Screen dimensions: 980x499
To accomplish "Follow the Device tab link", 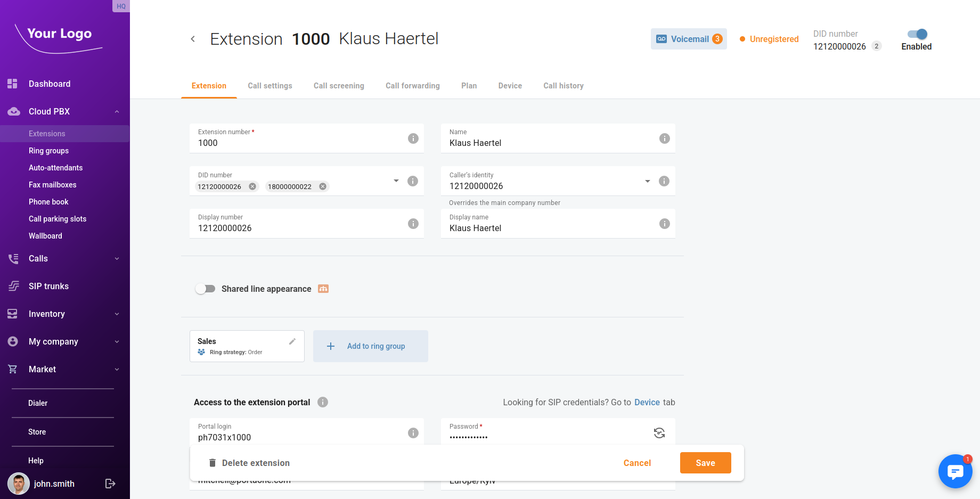I will click(x=647, y=402).
